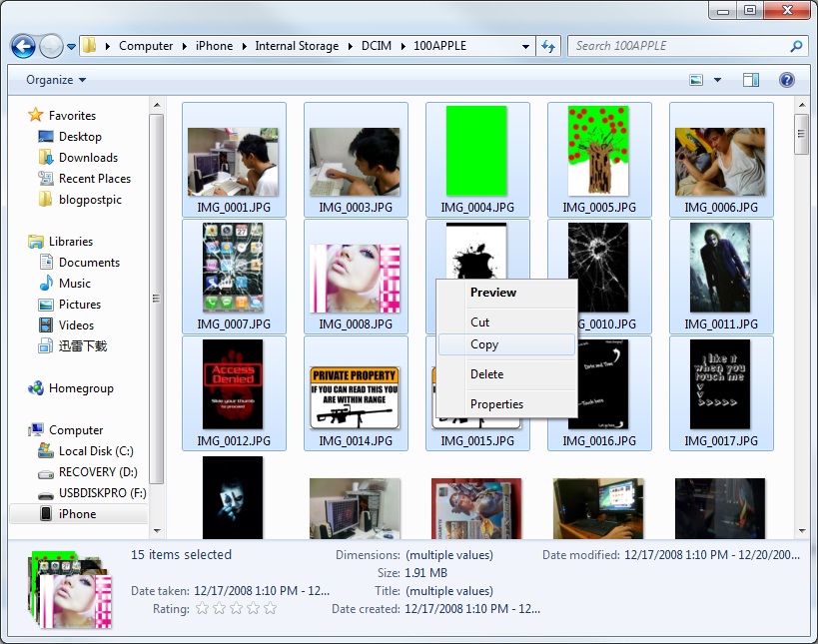
Task: Select the green IMG_0004.JPG thumbnail
Action: tap(476, 151)
